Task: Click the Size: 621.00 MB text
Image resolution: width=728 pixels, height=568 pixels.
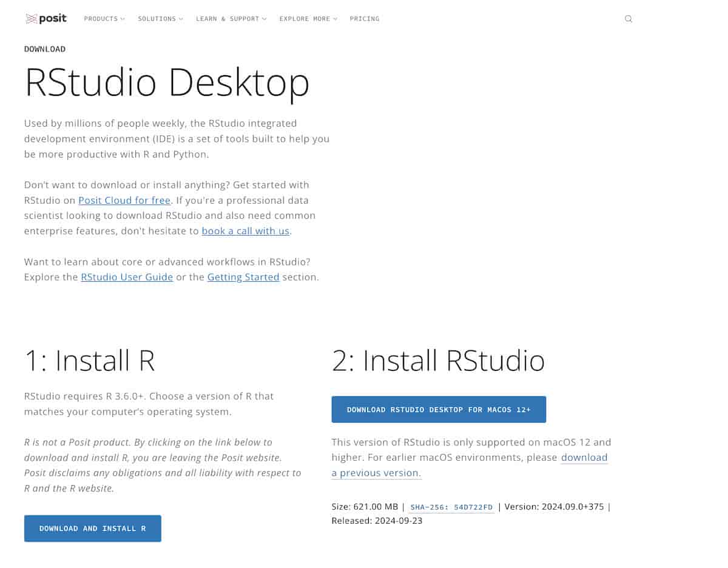Action: click(x=365, y=506)
